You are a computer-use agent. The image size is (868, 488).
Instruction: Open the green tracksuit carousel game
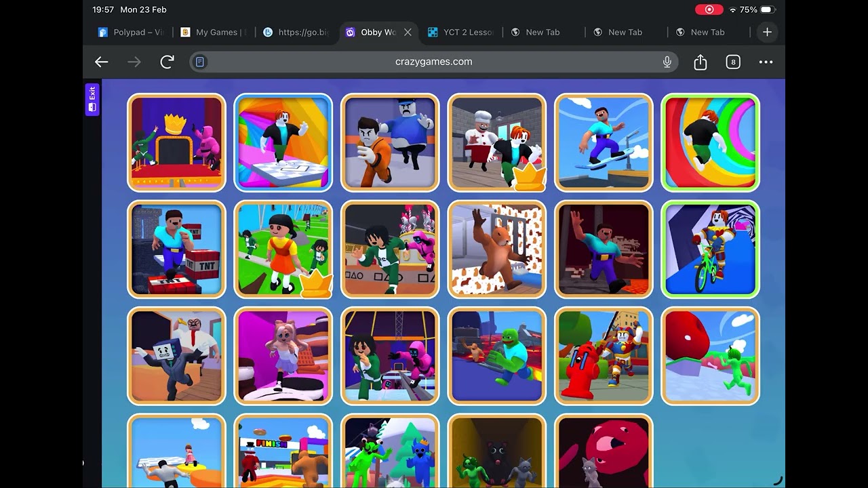point(390,249)
